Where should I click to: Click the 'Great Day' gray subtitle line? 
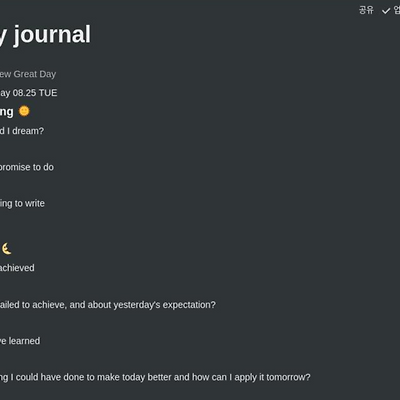28,74
